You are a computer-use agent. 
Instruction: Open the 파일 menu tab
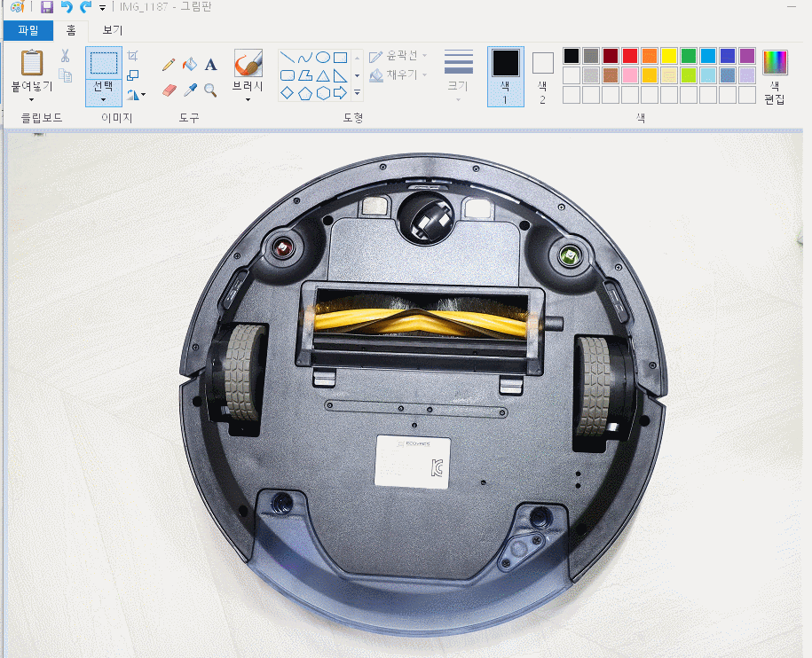tap(28, 30)
